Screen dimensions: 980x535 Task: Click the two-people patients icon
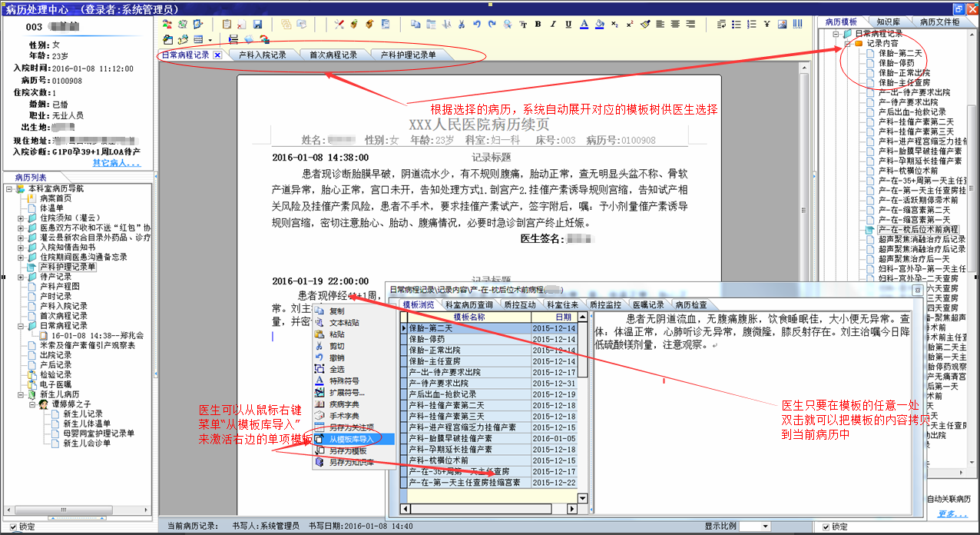pyautogui.click(x=167, y=24)
